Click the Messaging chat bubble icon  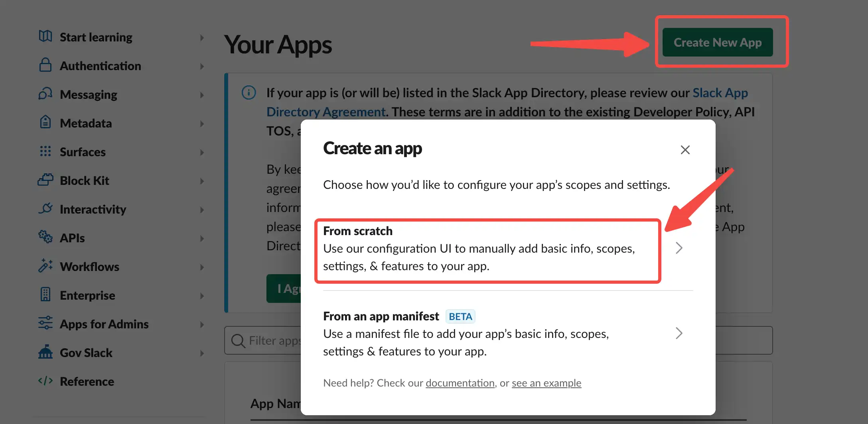tap(45, 94)
